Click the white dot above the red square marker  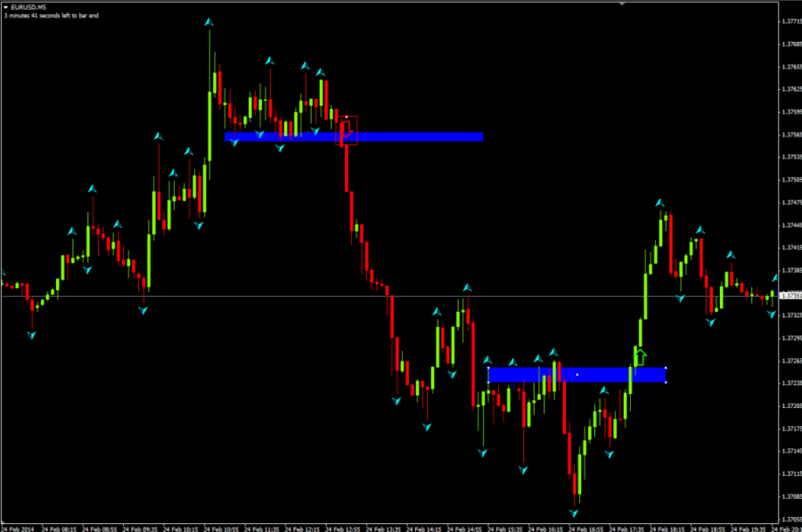click(x=347, y=116)
